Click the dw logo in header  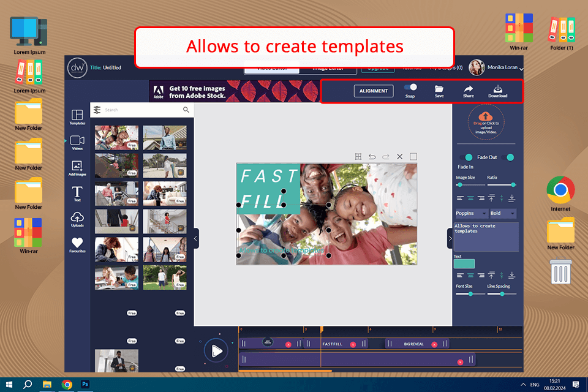(x=77, y=68)
